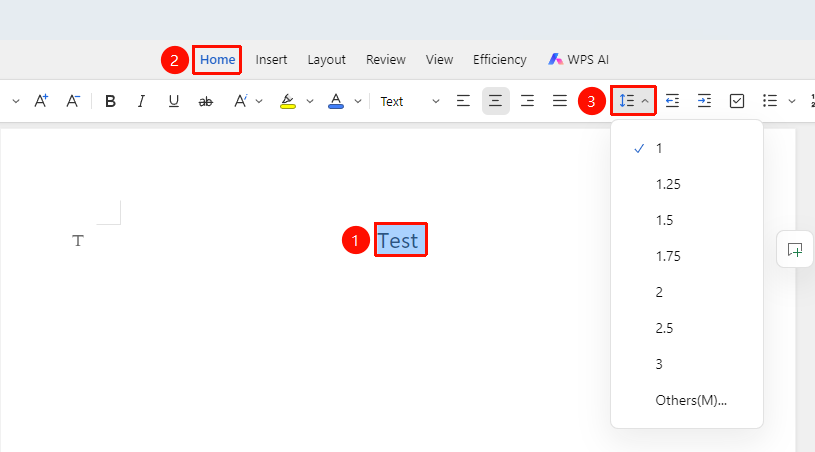Screen dimensions: 815x452
Task: Open the Home tab
Action: point(217,60)
